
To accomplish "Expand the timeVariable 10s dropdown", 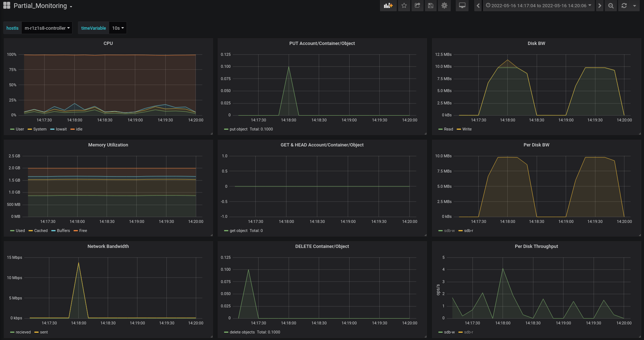I will 118,28.
